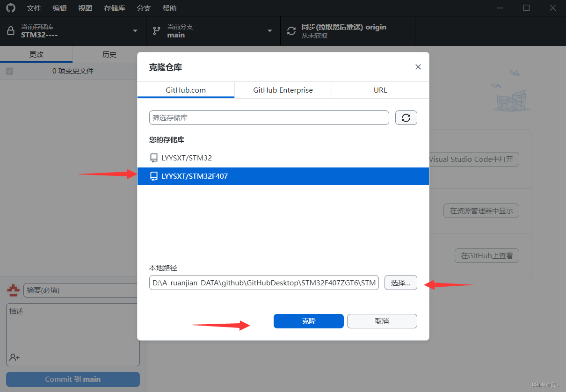
Task: Click the branch icon beside 当前分支
Action: pyautogui.click(x=157, y=31)
